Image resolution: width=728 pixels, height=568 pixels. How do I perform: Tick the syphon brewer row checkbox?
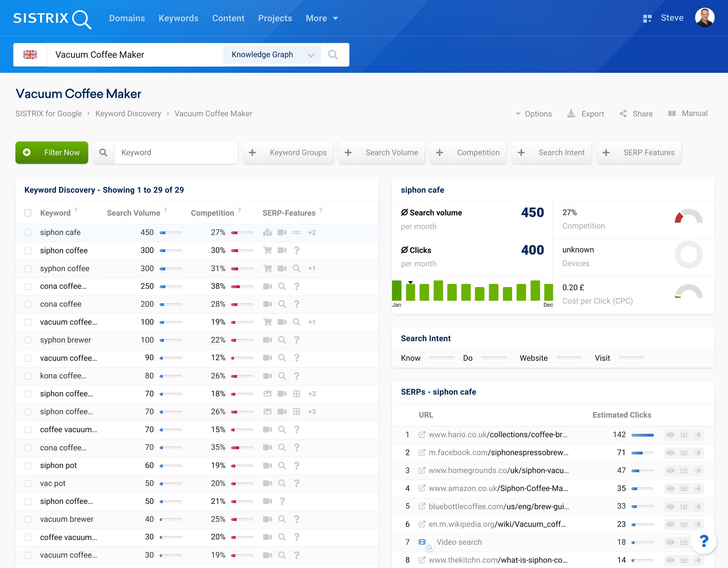pos(28,340)
